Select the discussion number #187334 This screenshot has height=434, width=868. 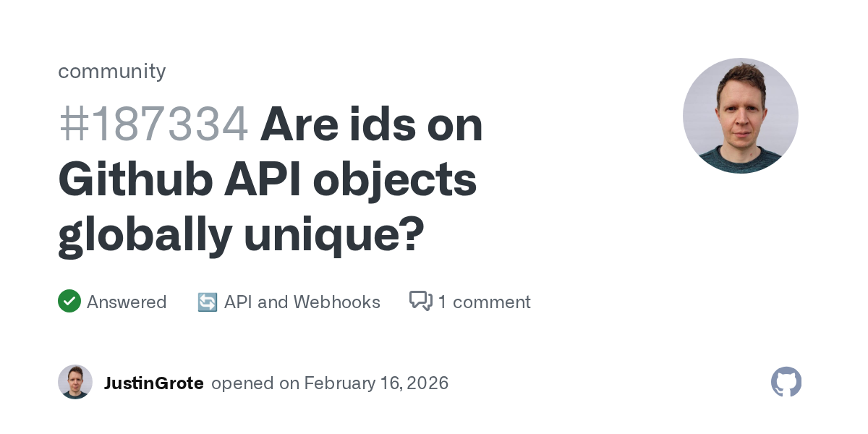pyautogui.click(x=153, y=124)
